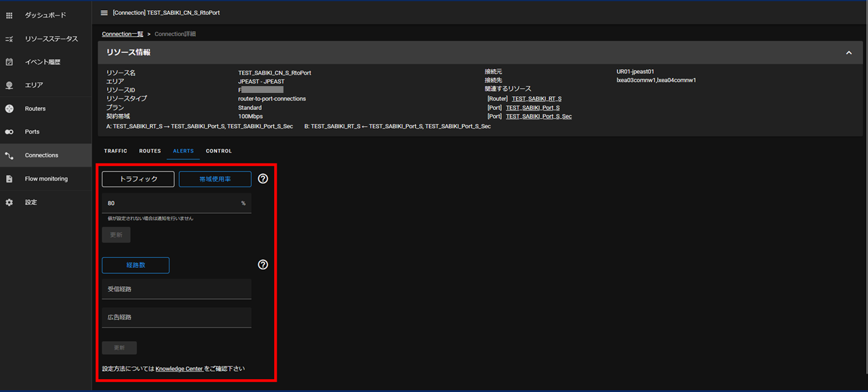The image size is (868, 392).
Task: Open Flow monitoring document icon
Action: coord(9,179)
